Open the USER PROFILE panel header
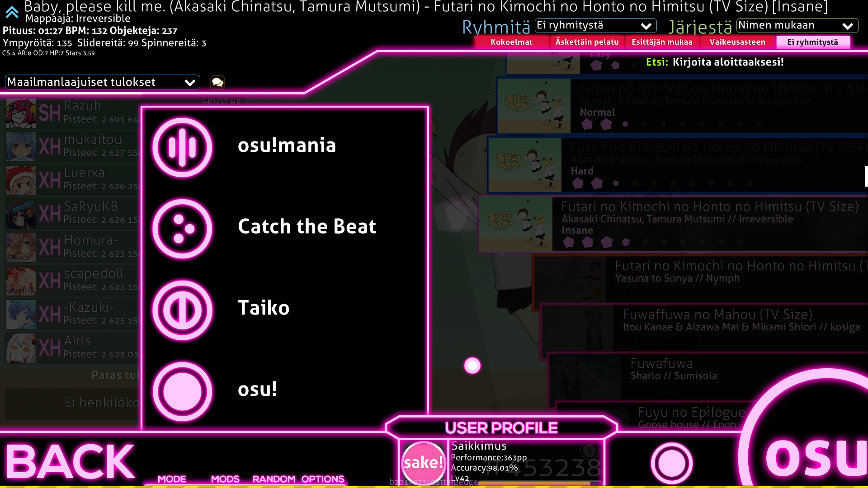868x488 pixels. 501,428
